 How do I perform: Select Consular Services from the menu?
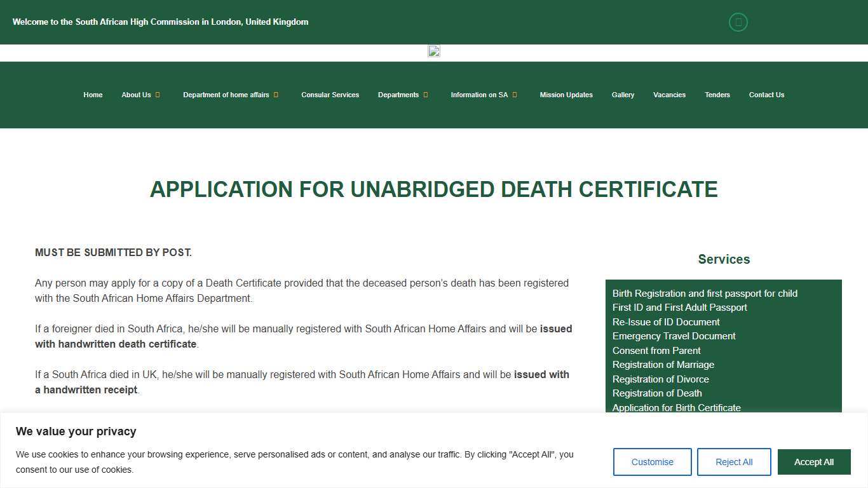click(330, 95)
